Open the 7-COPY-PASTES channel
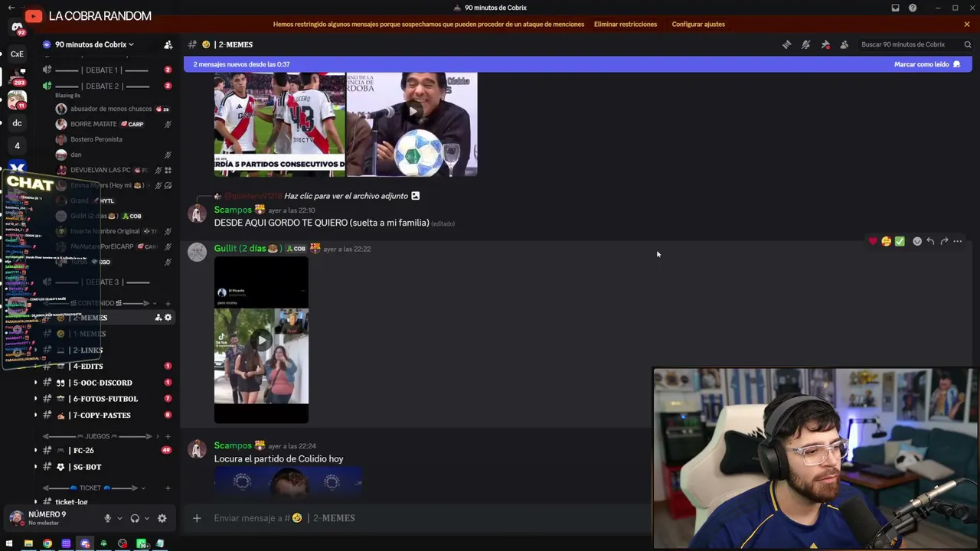980x551 pixels. [103, 415]
